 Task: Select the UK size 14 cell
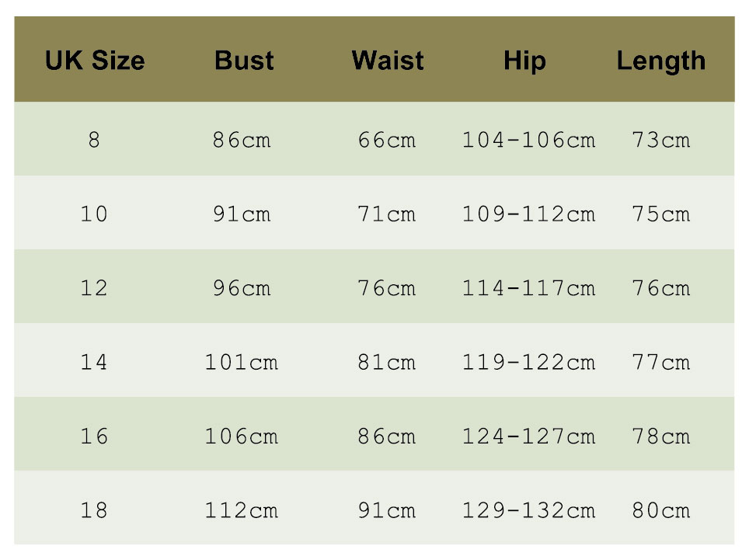click(x=94, y=362)
